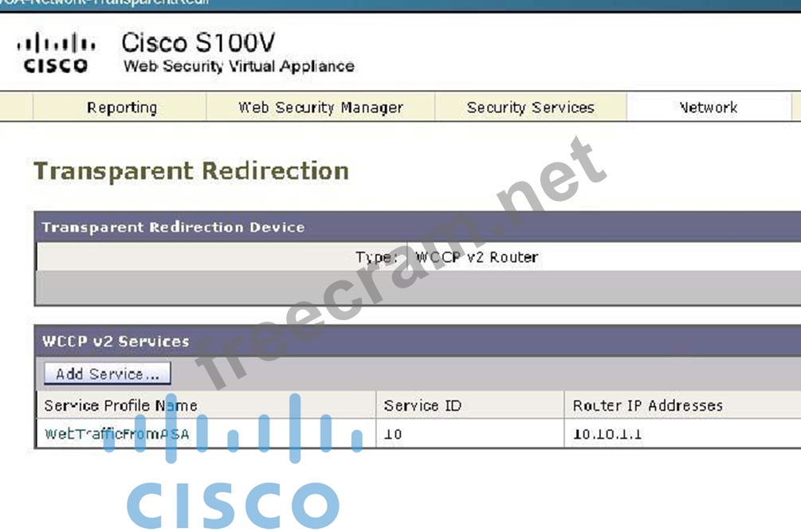The width and height of the screenshot is (801, 532).
Task: Open the WebTrafficFromASA service profile link
Action: pos(116,434)
